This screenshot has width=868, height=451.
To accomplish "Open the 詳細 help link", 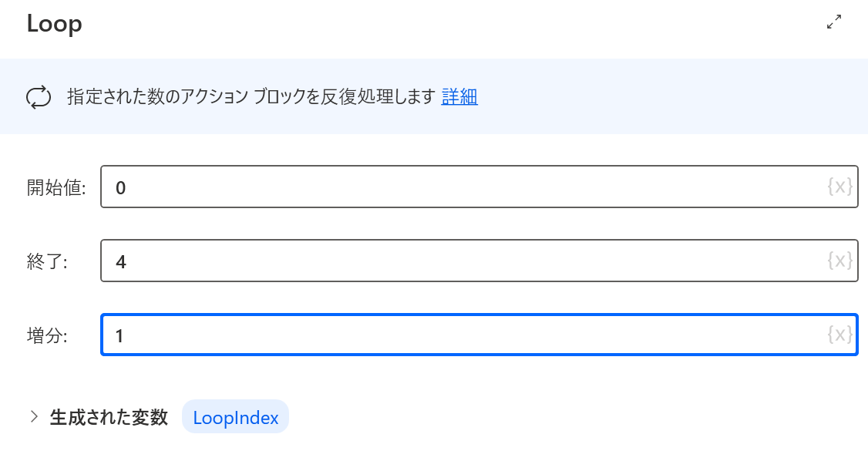I will click(459, 96).
